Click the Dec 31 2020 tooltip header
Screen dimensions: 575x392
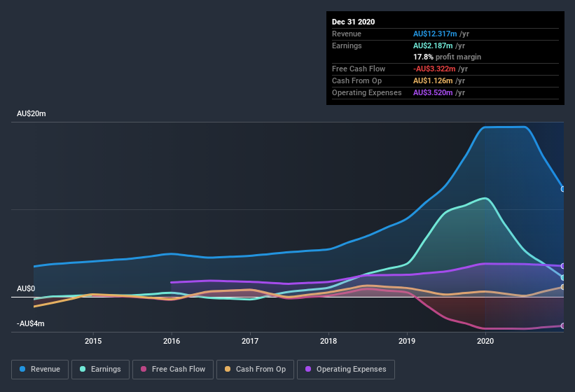coord(353,22)
